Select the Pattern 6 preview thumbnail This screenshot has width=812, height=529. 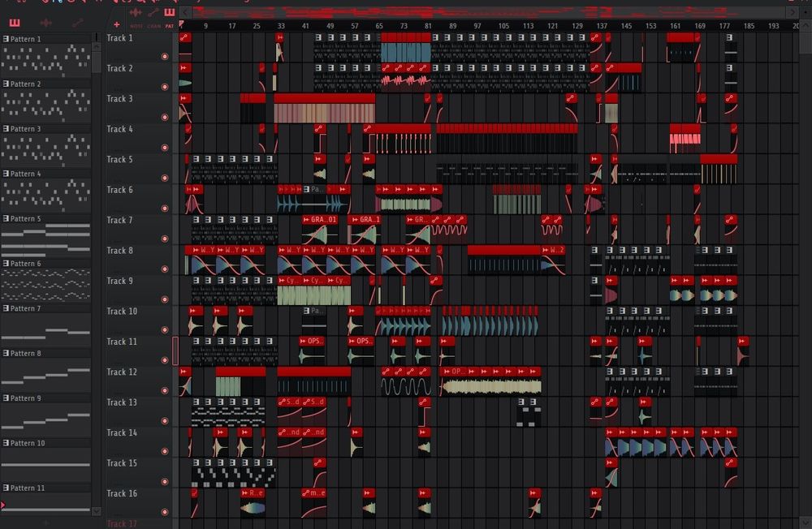46,285
